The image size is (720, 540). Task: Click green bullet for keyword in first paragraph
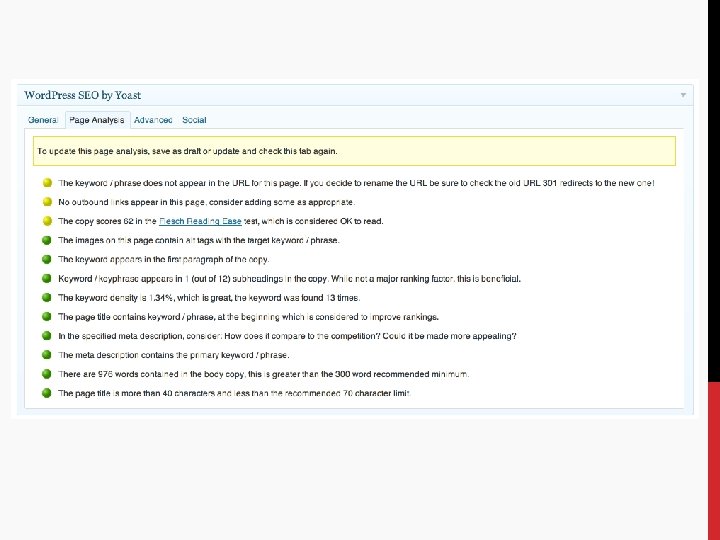(x=47, y=259)
